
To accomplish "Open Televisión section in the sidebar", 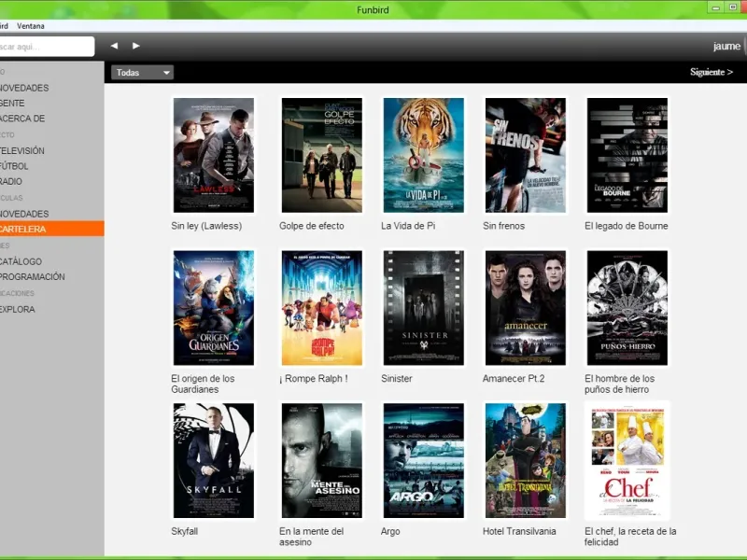I will tap(21, 151).
